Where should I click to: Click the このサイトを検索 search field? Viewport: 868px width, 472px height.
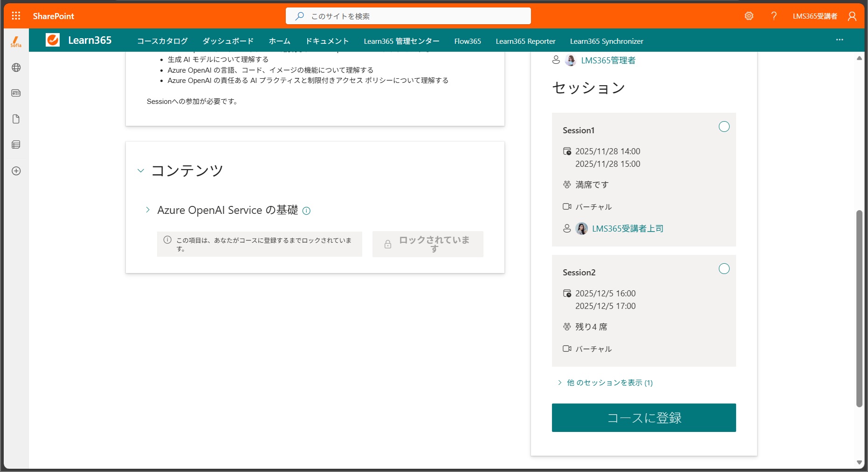click(x=408, y=16)
